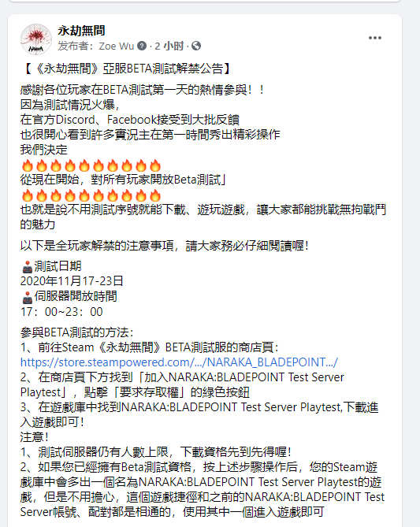
Task: Click the question mark icon beside Zoe Wu
Action: coord(142,46)
